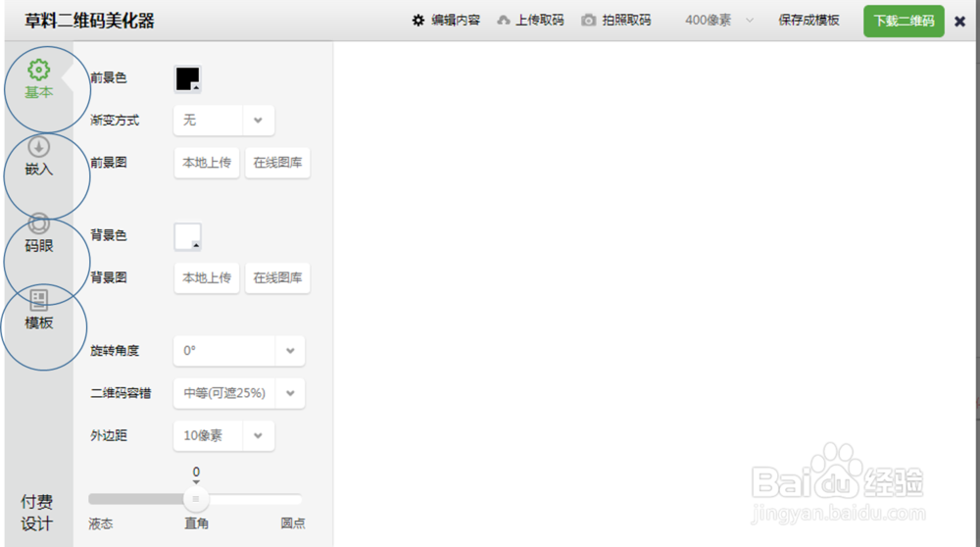Upload a local 背景图 with 本地上传
Viewport: 980px width, 547px height.
point(207,277)
